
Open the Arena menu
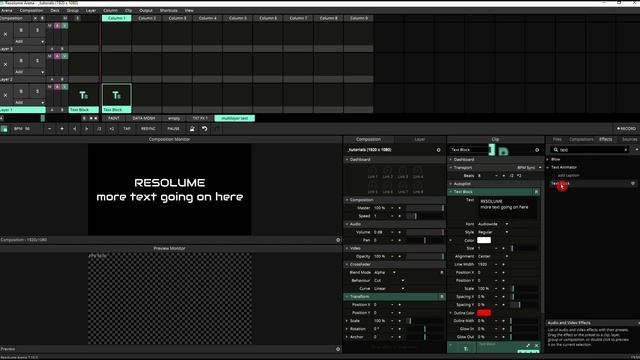[x=7, y=11]
